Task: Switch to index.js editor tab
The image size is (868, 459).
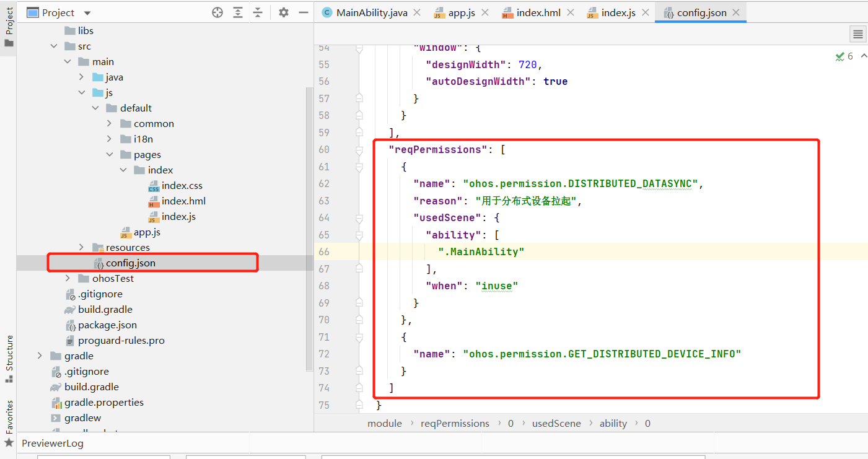Action: [618, 12]
